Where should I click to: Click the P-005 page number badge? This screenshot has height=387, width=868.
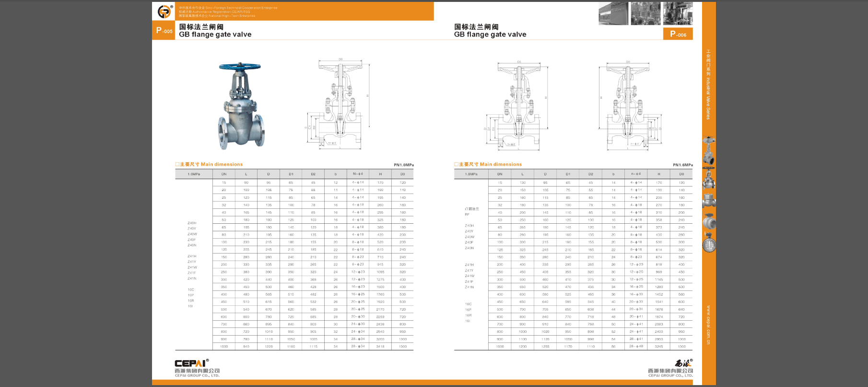tap(164, 31)
